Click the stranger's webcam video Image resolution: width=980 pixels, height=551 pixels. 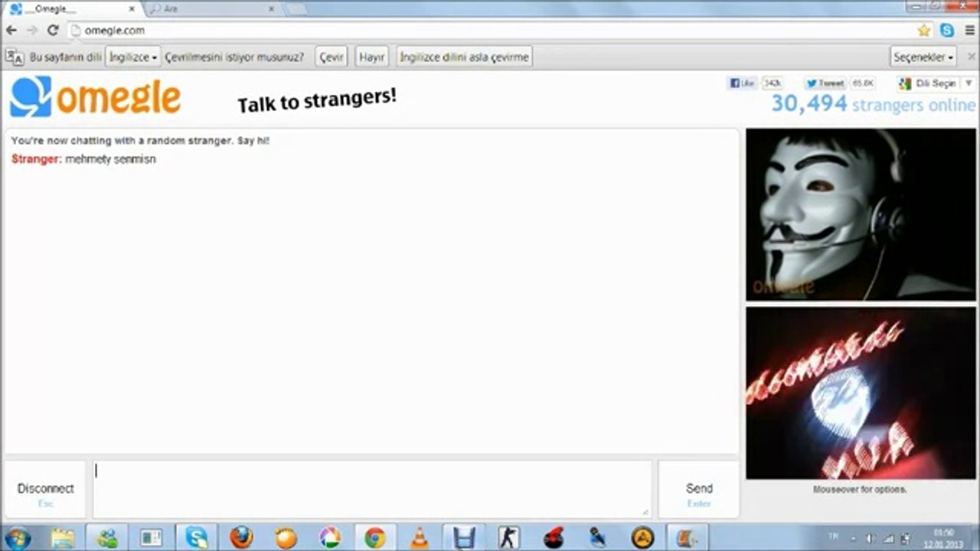tap(861, 214)
